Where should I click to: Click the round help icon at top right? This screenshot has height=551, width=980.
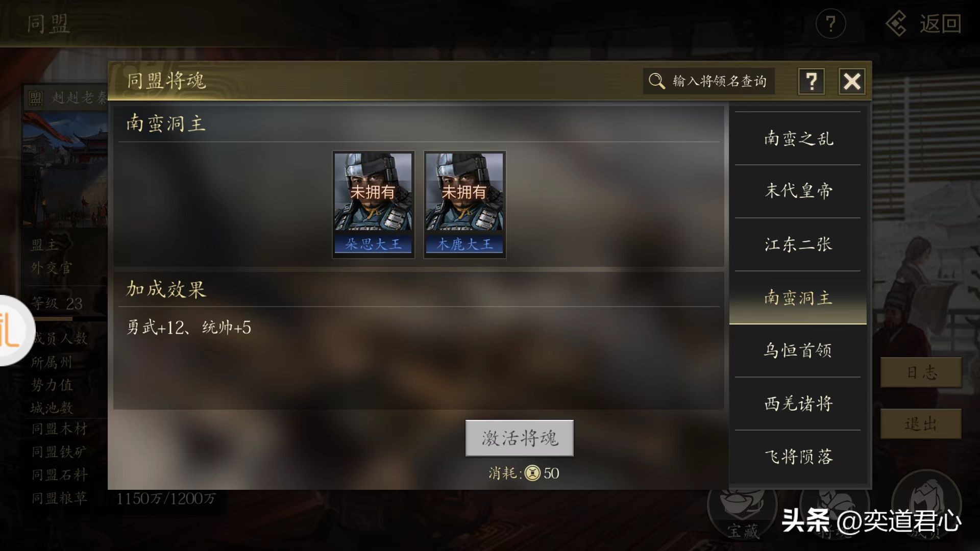coord(830,23)
